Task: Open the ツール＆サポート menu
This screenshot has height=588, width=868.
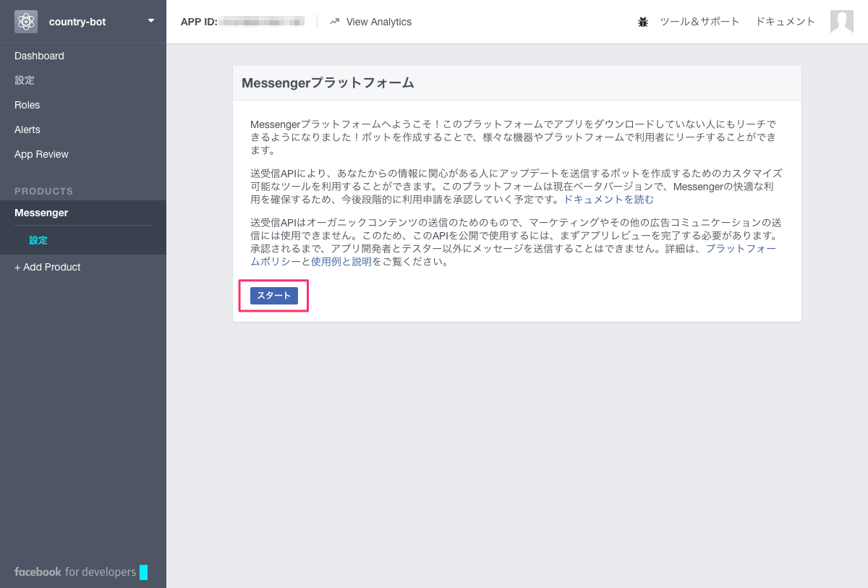Action: pos(699,22)
